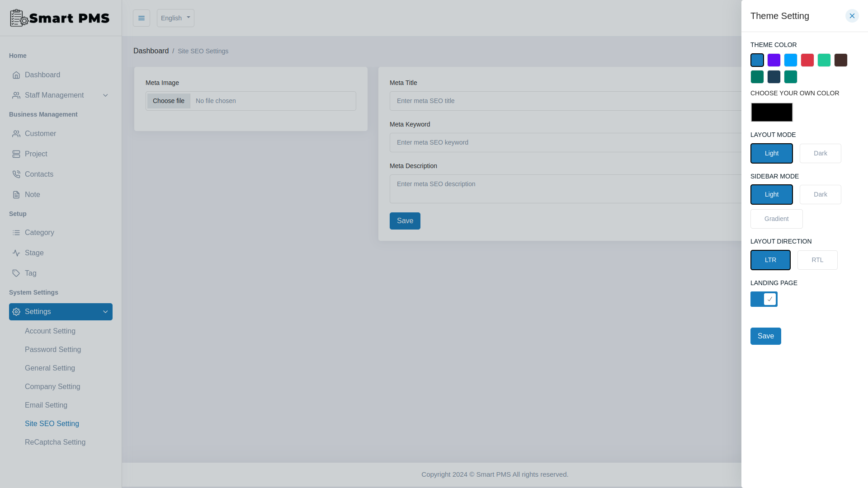Open the Site SEO Setting menu item
The image size is (868, 488).
coord(52,423)
